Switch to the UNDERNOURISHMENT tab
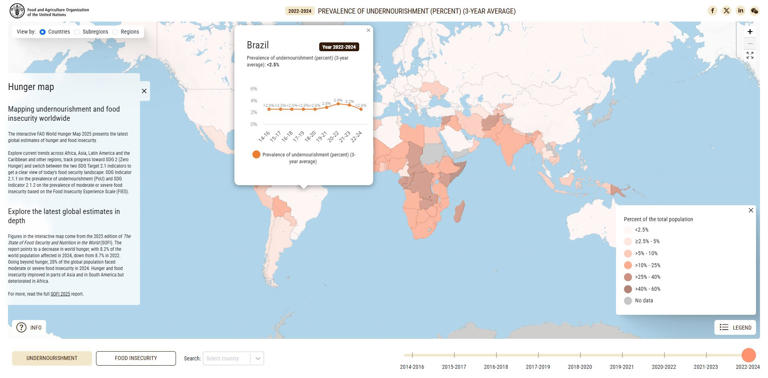This screenshot has width=768, height=378. tap(52, 358)
